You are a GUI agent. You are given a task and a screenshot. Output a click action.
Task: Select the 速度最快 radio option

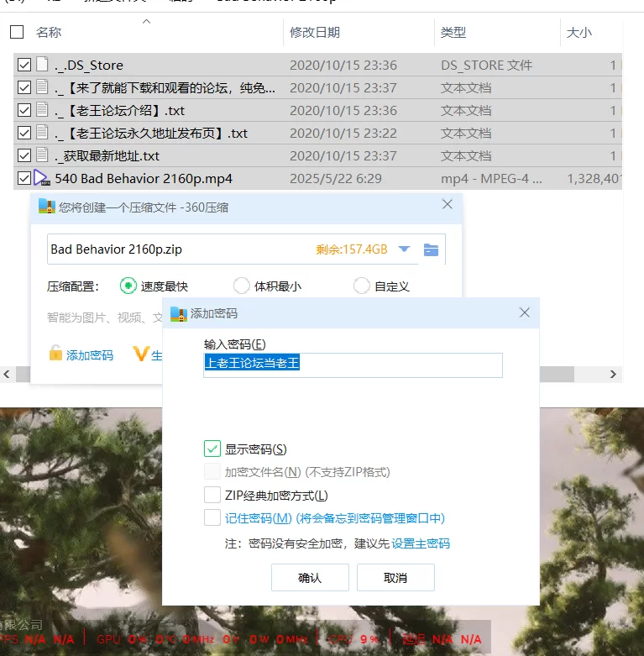click(128, 286)
